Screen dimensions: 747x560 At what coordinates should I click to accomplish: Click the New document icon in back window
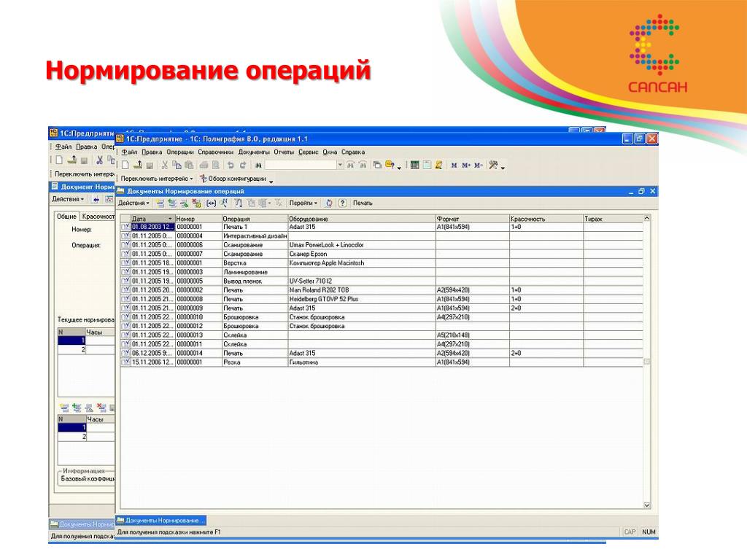(x=59, y=160)
